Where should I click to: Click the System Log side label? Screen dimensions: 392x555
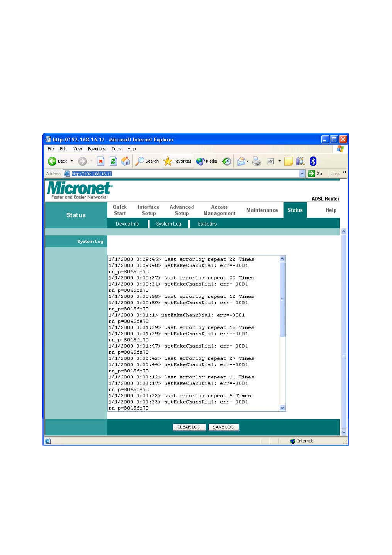[90, 241]
